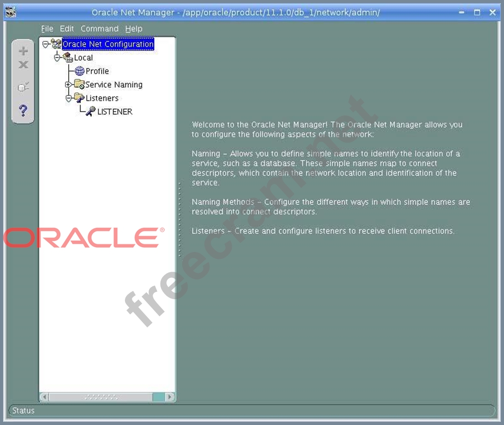
Task: Select the Listeners tree item
Action: [x=102, y=98]
